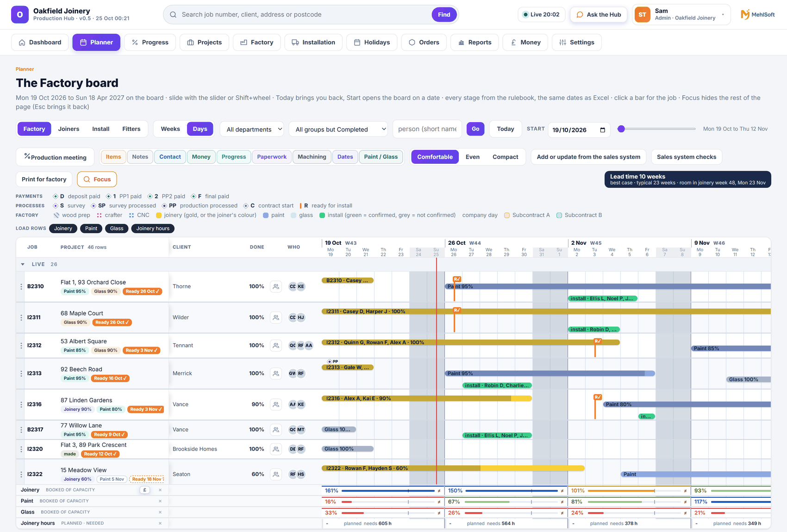Viewport: 787px width, 532px height.
Task: Click the Focus button
Action: coord(97,179)
